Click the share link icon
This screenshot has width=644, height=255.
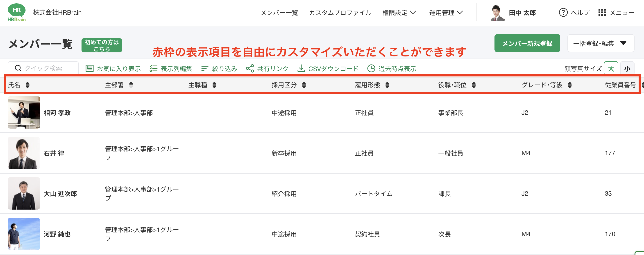point(250,68)
